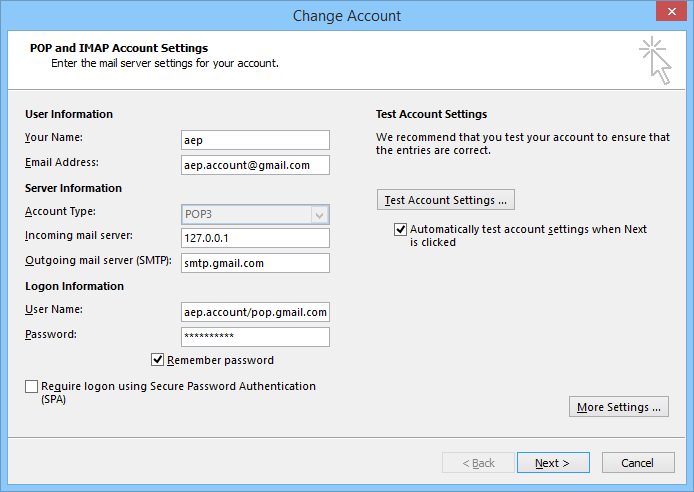Click the 'Outgoing mail server (SMTP):' label
694x492 pixels.
pos(98,261)
